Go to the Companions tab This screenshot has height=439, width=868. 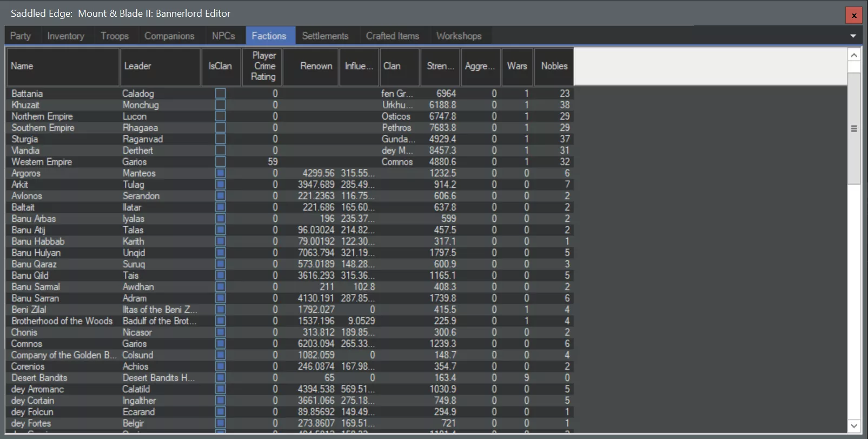[169, 36]
